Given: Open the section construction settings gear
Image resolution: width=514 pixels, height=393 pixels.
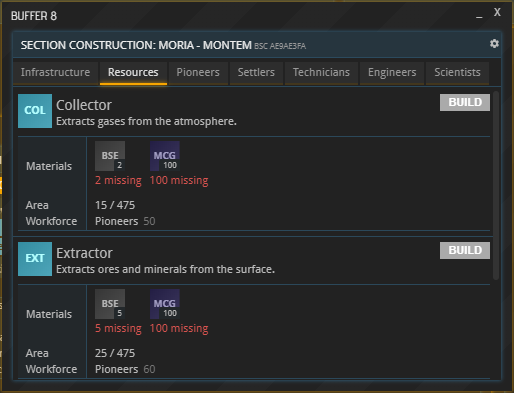Looking at the screenshot, I should point(494,44).
